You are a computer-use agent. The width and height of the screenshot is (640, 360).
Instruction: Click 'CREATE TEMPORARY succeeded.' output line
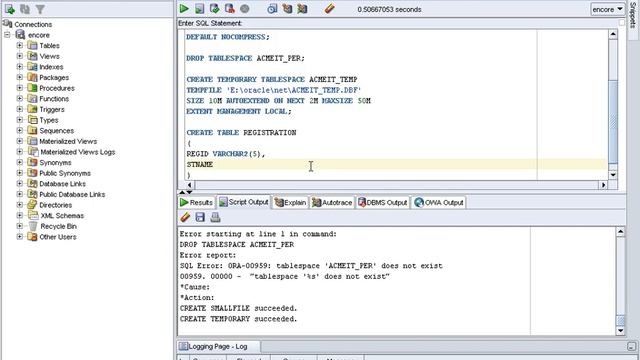pos(238,318)
